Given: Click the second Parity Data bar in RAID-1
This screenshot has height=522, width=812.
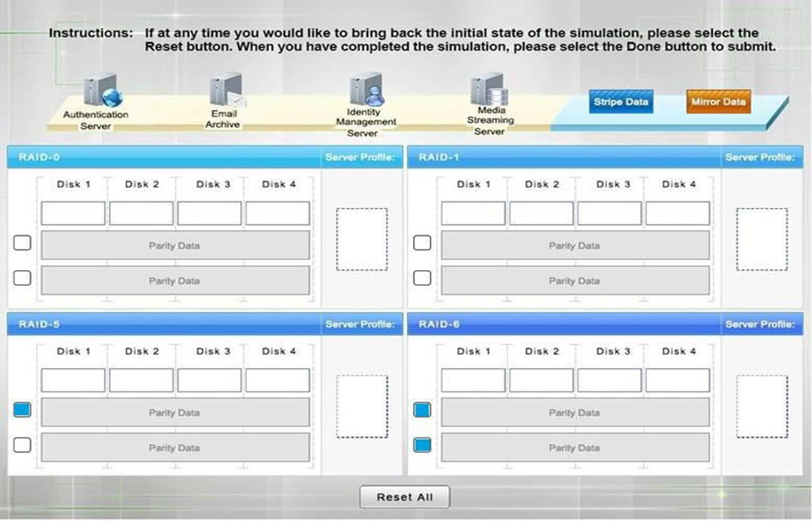Looking at the screenshot, I should [x=575, y=281].
